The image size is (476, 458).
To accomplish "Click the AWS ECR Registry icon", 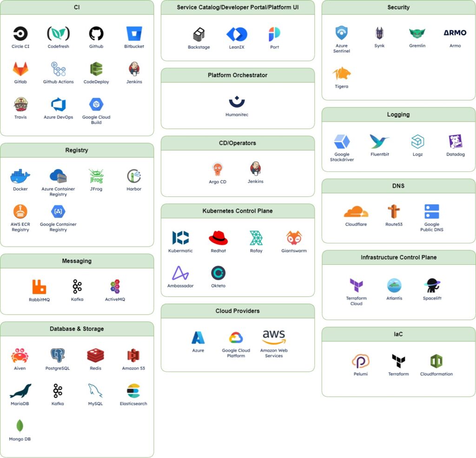I will click(20, 212).
